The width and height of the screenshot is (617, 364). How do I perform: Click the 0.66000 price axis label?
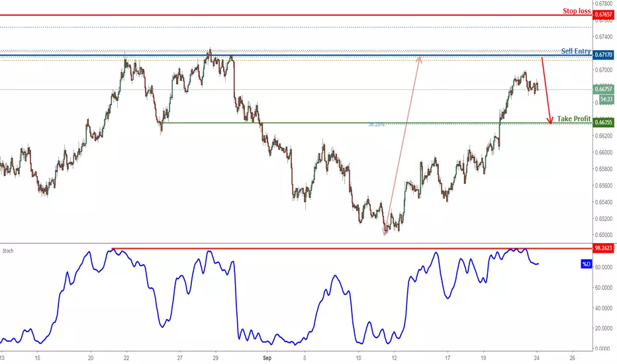point(604,152)
